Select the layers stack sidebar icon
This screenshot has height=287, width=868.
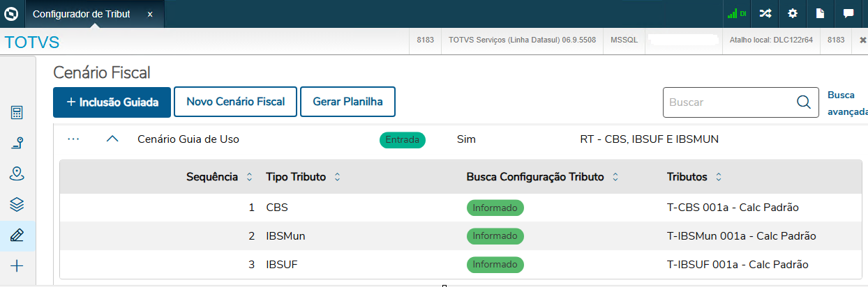pyautogui.click(x=17, y=204)
